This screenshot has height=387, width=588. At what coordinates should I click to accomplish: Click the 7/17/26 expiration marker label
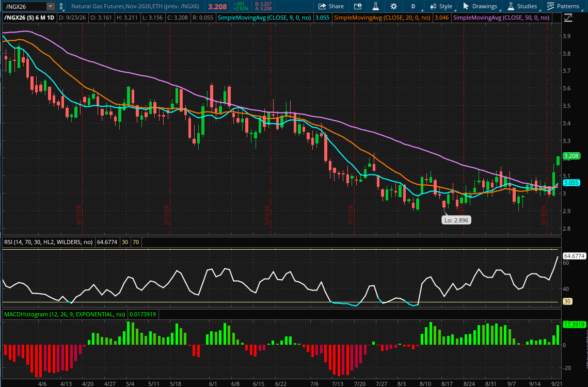point(351,215)
